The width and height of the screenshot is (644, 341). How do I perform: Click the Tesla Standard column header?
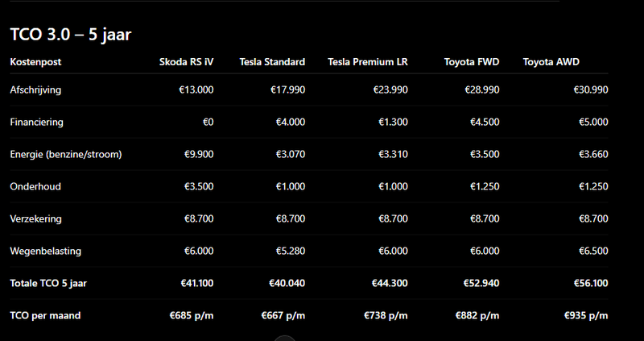(272, 62)
